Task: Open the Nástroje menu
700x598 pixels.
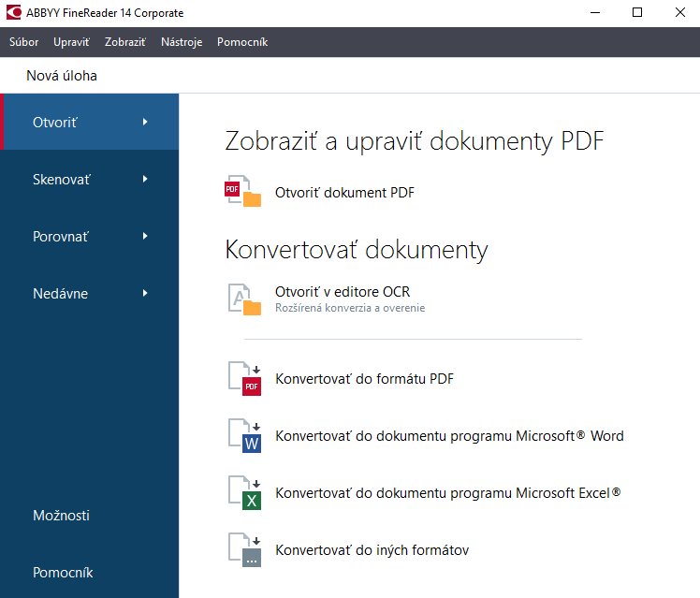Action: coord(182,42)
